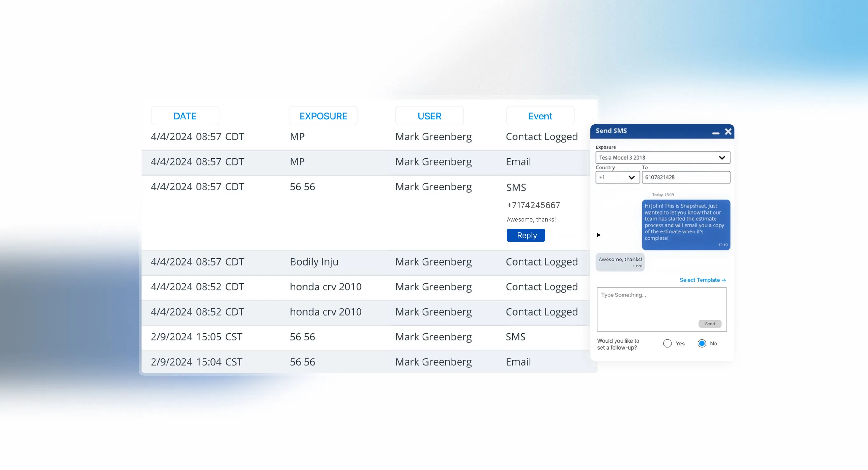Click the USER column header
Screen dimensions: 868x470
click(x=429, y=116)
